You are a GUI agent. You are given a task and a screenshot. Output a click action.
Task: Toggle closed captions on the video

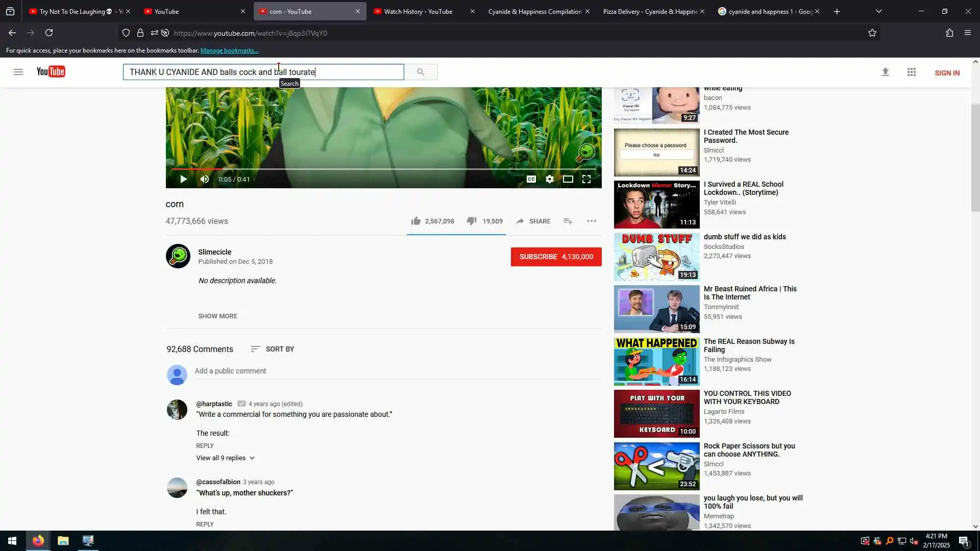pyautogui.click(x=531, y=179)
